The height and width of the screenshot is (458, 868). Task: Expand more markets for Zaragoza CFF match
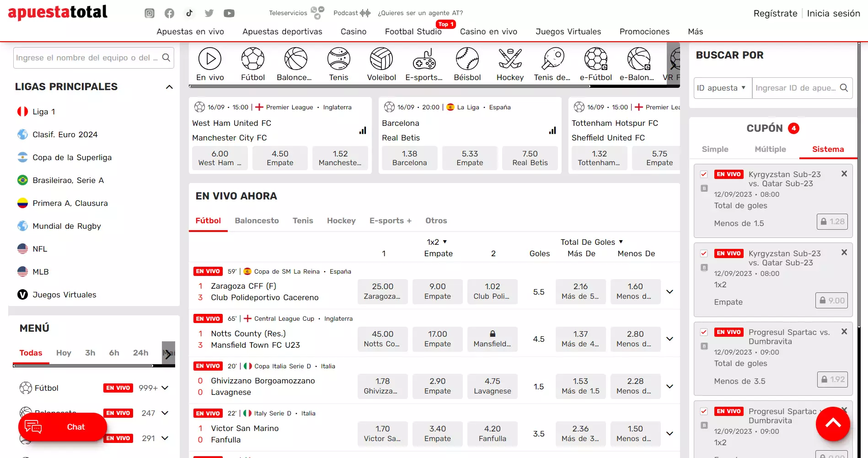tap(670, 292)
